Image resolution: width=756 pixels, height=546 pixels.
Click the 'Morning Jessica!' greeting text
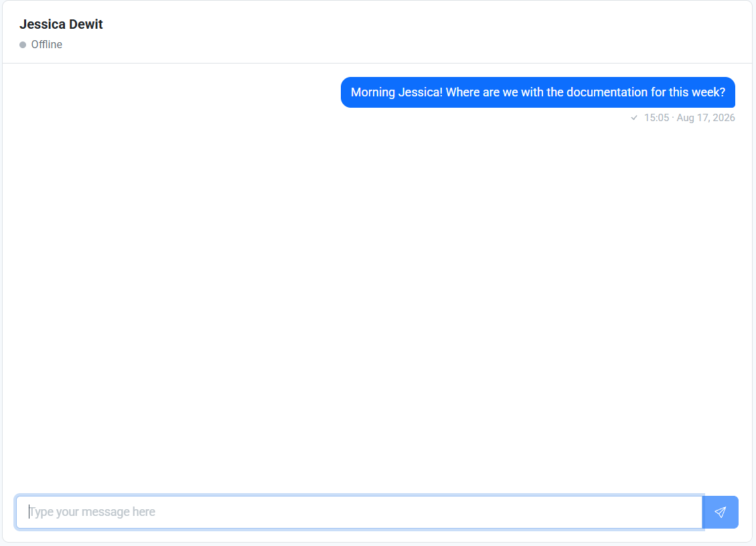pos(397,92)
